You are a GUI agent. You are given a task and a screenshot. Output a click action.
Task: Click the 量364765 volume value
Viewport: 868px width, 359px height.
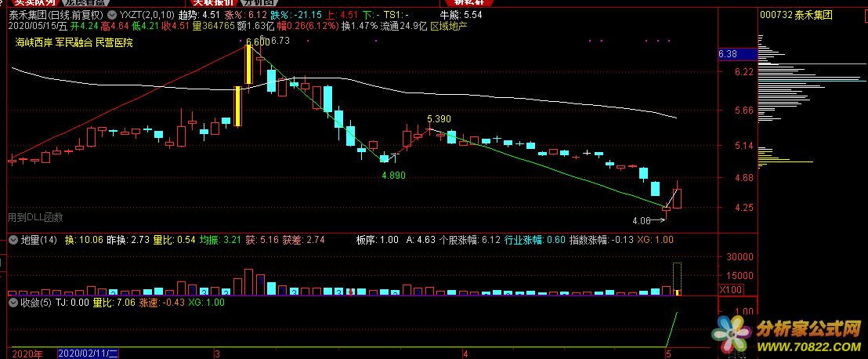(x=214, y=26)
